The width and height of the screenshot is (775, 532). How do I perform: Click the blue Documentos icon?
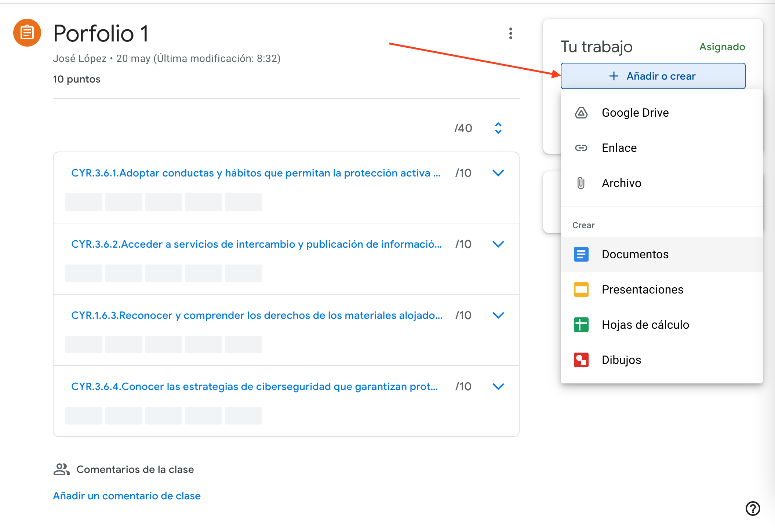(581, 254)
